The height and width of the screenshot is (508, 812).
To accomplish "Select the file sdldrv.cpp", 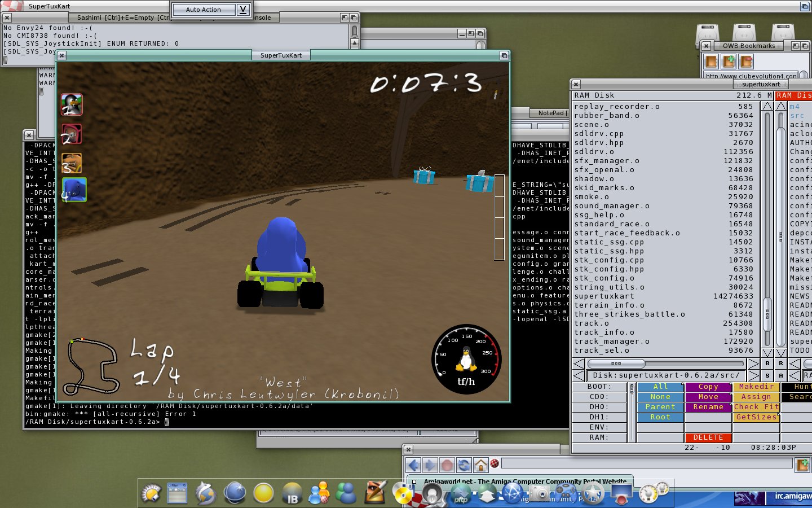I will (664, 134).
